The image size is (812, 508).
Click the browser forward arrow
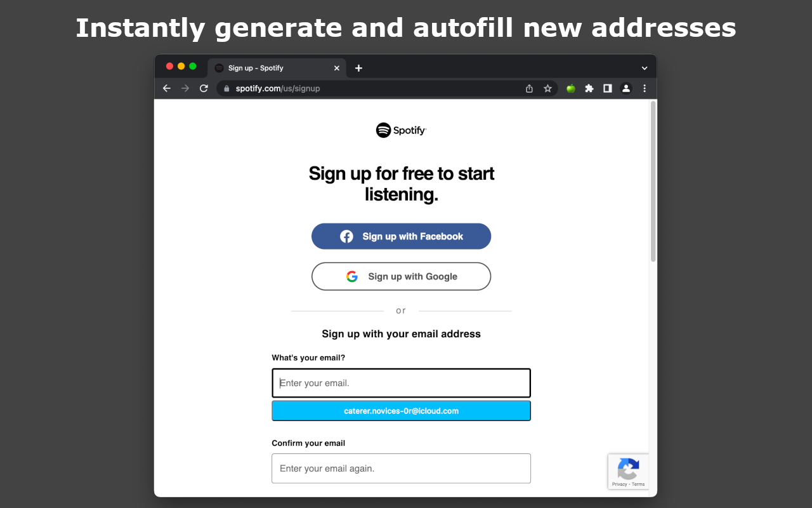185,88
